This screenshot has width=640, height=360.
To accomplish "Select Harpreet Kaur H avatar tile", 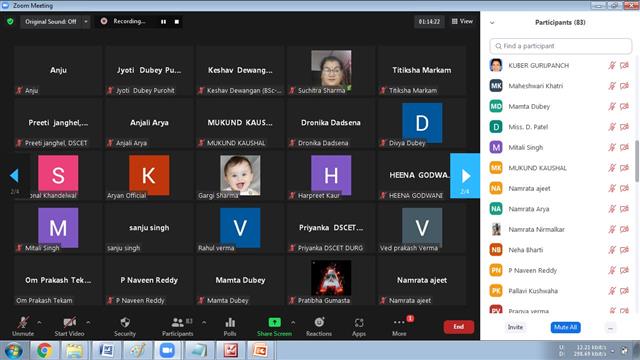I will pyautogui.click(x=331, y=176).
